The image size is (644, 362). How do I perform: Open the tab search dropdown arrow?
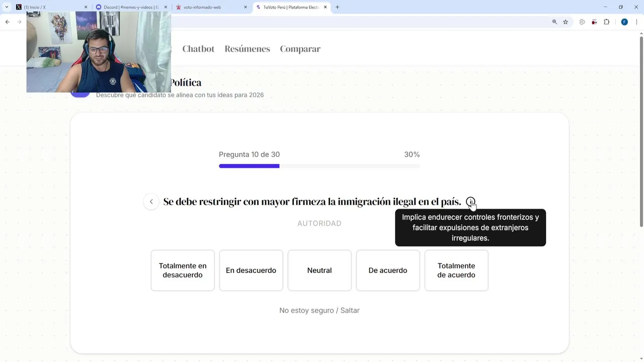[7, 7]
